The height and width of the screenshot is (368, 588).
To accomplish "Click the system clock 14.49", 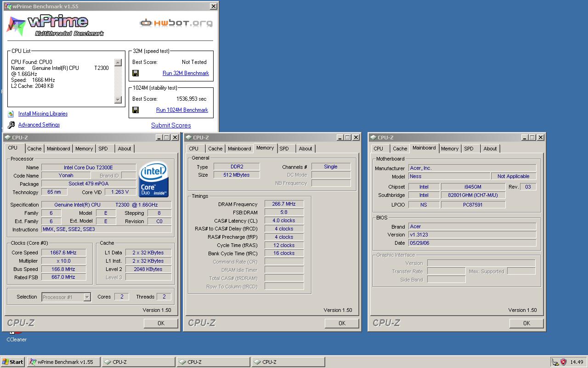I will pyautogui.click(x=577, y=362).
